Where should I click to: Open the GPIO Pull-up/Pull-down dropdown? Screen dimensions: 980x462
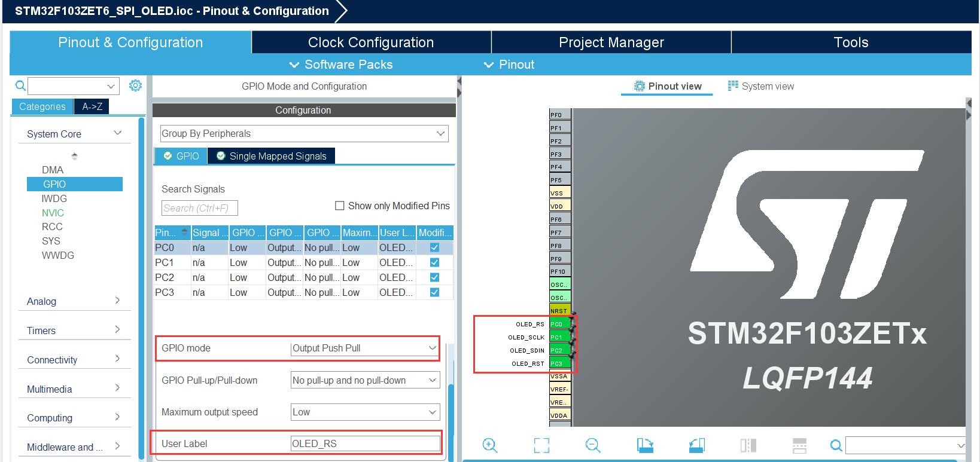point(365,380)
